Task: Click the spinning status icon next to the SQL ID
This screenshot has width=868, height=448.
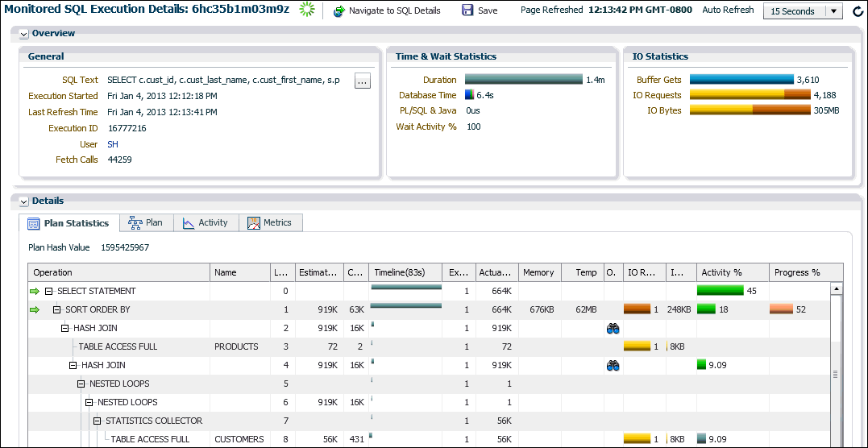Action: point(306,10)
